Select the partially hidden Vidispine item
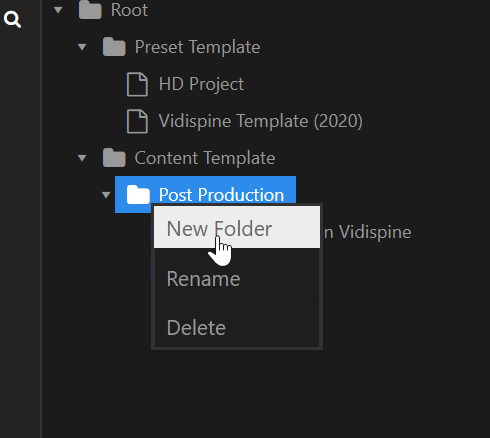The height and width of the screenshot is (438, 490). 367,232
